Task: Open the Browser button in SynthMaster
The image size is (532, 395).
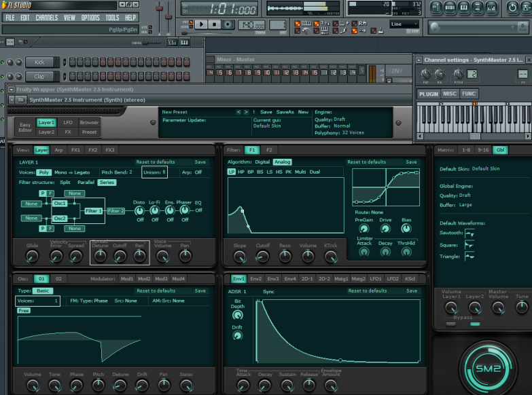Action: 89,122
